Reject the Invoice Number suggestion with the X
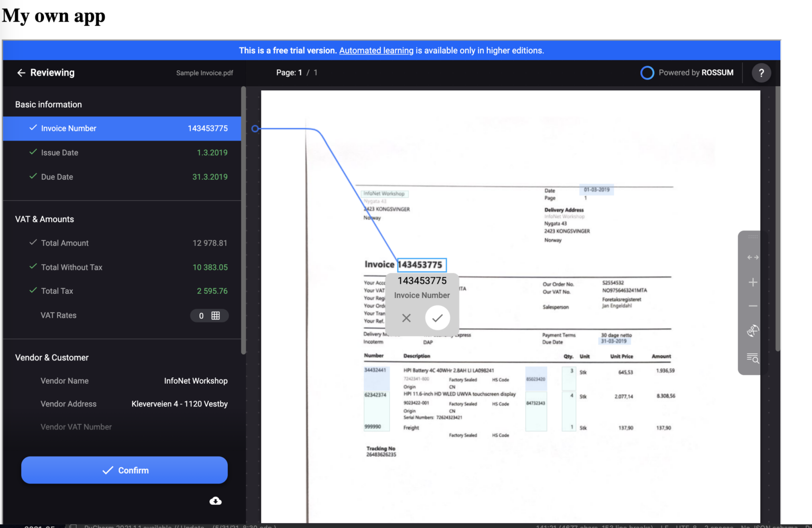Viewport: 812px width, 528px height. (406, 318)
